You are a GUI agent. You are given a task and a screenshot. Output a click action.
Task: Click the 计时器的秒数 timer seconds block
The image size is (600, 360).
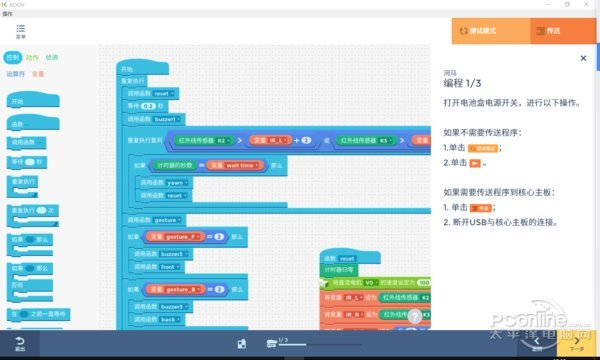tap(174, 166)
